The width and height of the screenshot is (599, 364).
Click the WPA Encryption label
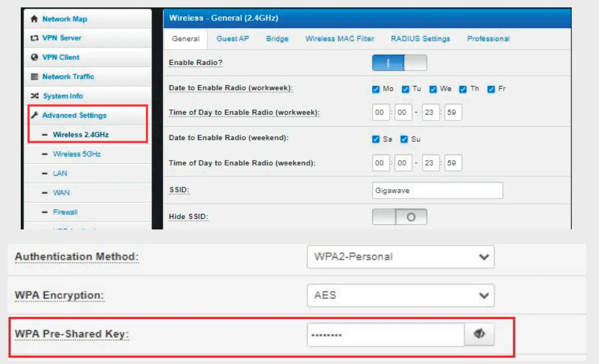pyautogui.click(x=60, y=295)
